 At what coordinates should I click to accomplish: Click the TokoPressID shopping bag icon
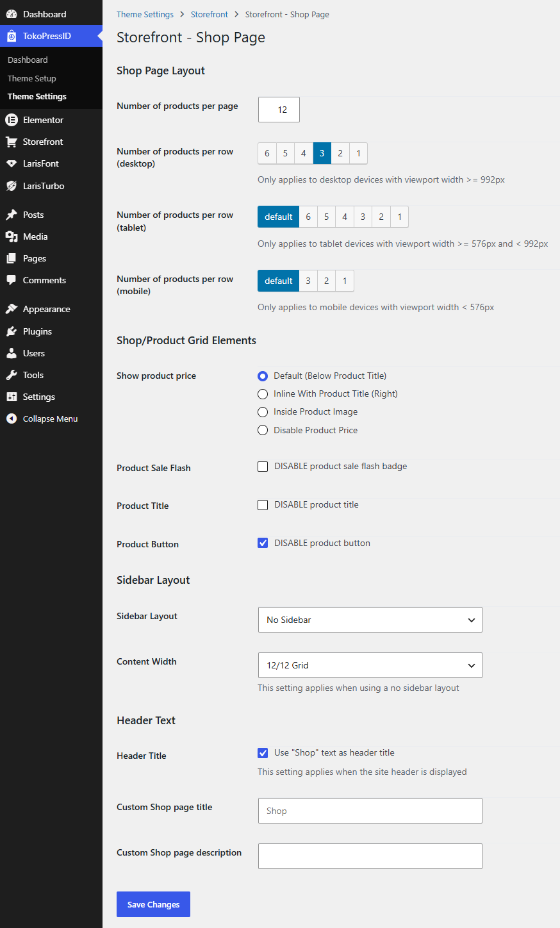click(12, 36)
